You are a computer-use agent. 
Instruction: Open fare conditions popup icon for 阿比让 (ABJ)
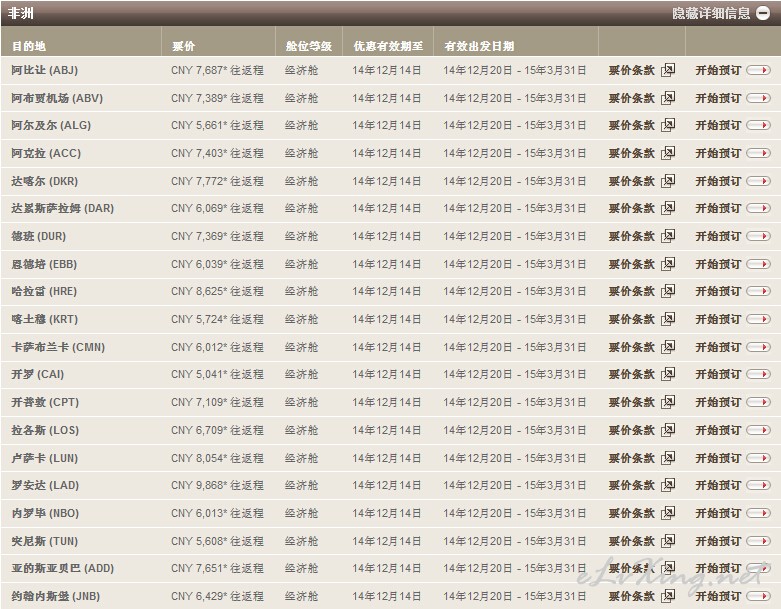pos(668,70)
